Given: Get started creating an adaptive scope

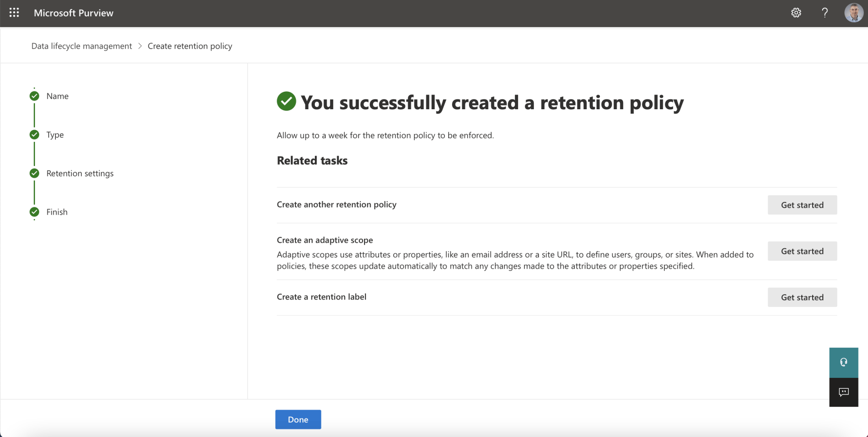Looking at the screenshot, I should [x=802, y=251].
